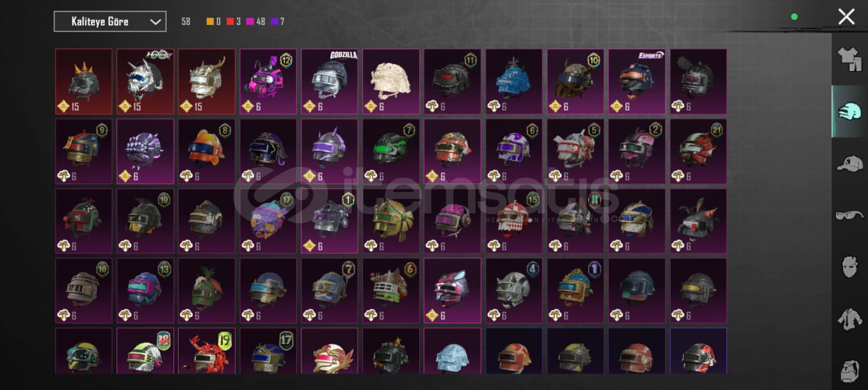Select the helmet with badge number 21
Image resolution: width=868 pixels, height=390 pixels.
[x=698, y=151]
